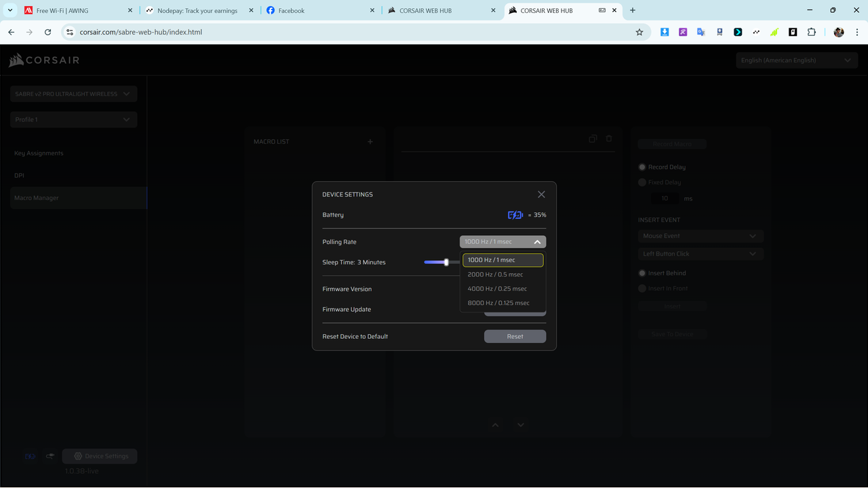
Task: Open Chrome Extensions puzzle menu
Action: (812, 32)
